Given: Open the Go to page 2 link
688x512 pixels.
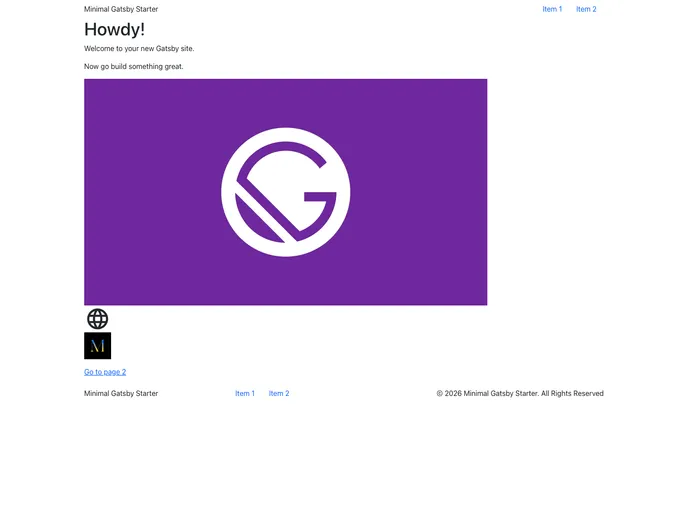Looking at the screenshot, I should (105, 372).
